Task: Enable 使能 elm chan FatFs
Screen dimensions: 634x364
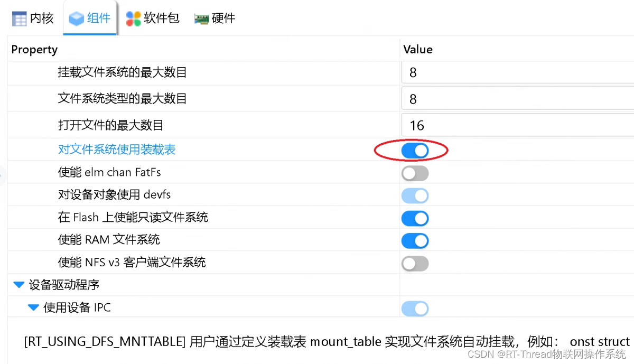Action: 415,173
